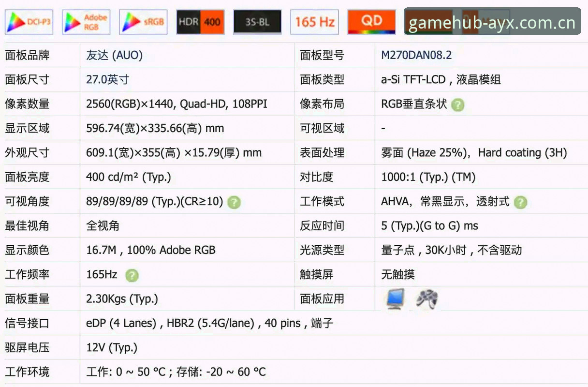Click the 16.7M, 100% Adobe RGB value
This screenshot has width=588, height=387.
tap(151, 250)
